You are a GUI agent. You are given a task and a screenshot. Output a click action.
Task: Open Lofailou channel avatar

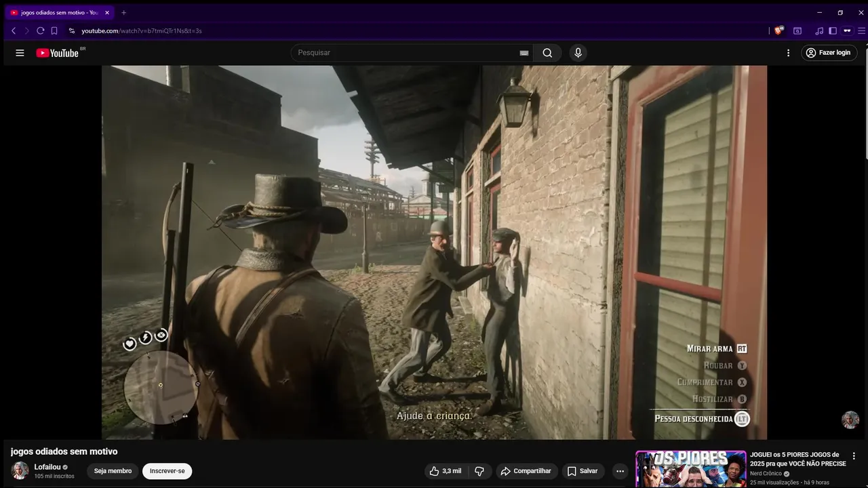coord(20,470)
